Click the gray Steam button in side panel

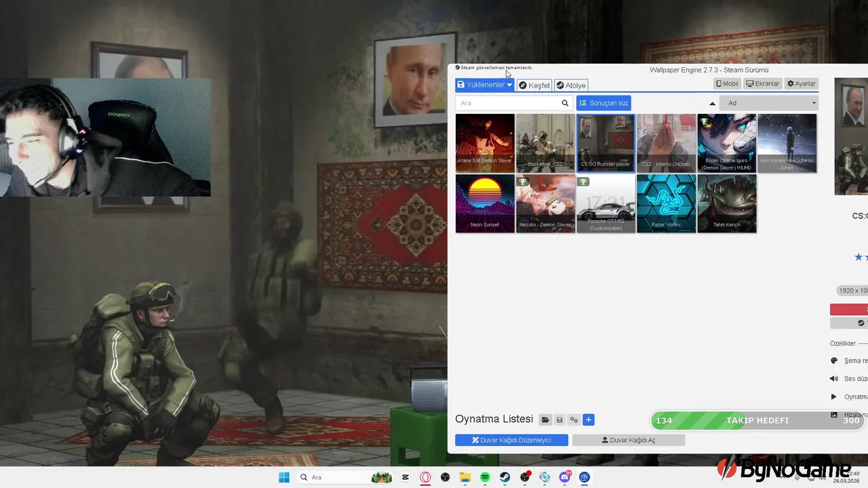coord(849,323)
